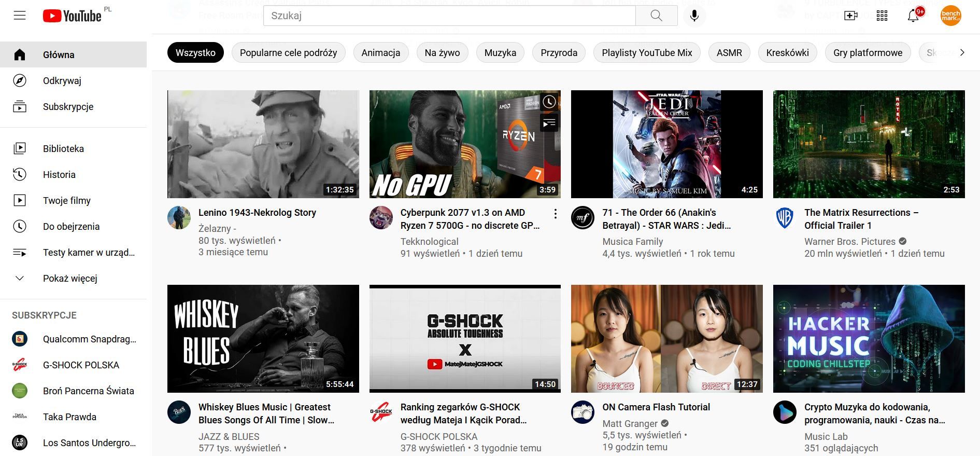The image size is (980, 456).
Task: Play the Whiskey Blues thumbnail
Action: (263, 339)
